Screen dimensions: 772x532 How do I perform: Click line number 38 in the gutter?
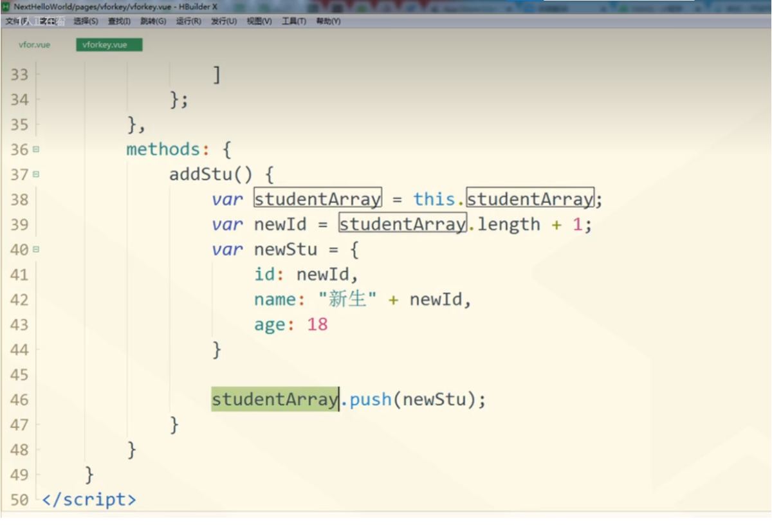19,199
